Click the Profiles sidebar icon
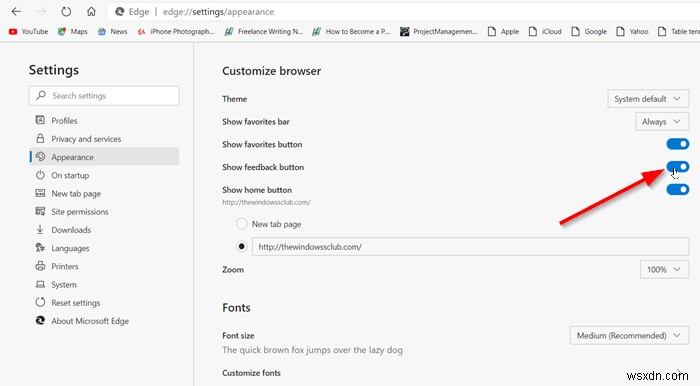The width and height of the screenshot is (700, 386). 40,120
